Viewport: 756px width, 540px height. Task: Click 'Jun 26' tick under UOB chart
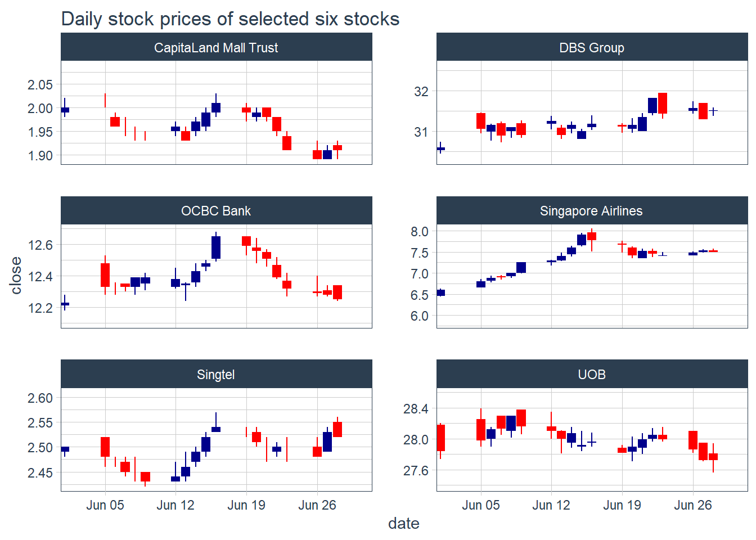click(693, 505)
